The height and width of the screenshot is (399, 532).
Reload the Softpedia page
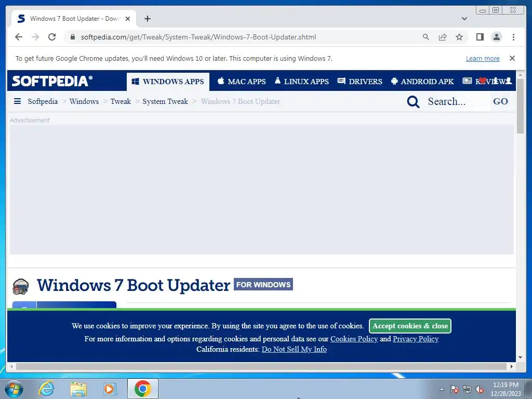click(x=52, y=37)
